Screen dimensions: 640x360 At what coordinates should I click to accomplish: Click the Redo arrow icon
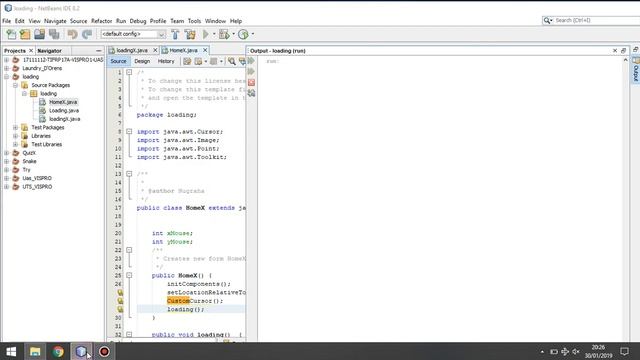pos(87,34)
